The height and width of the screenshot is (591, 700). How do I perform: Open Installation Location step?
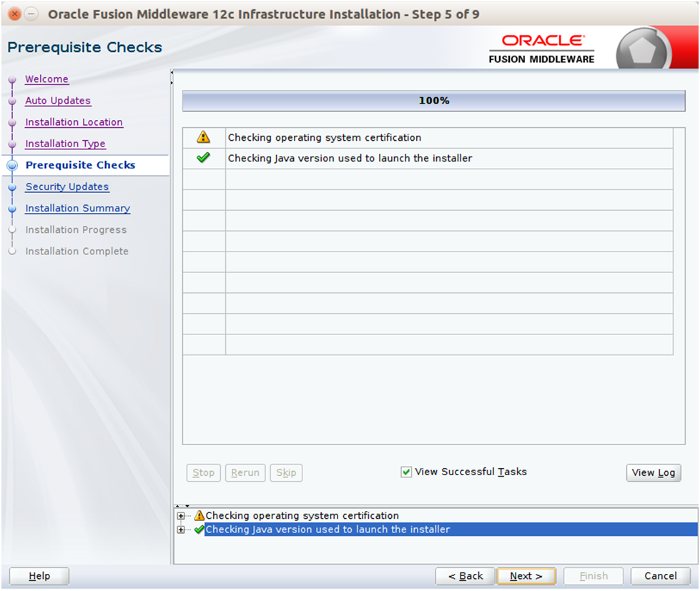pyautogui.click(x=74, y=121)
